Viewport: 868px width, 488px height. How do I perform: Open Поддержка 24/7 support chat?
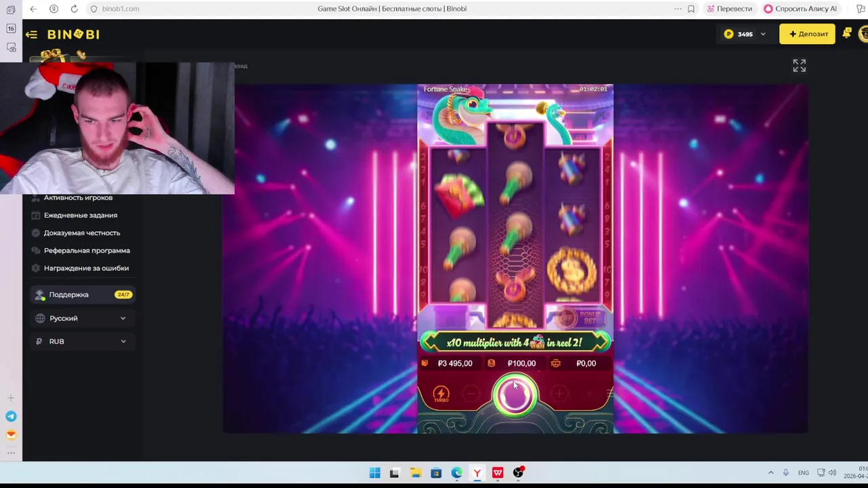[x=82, y=295]
